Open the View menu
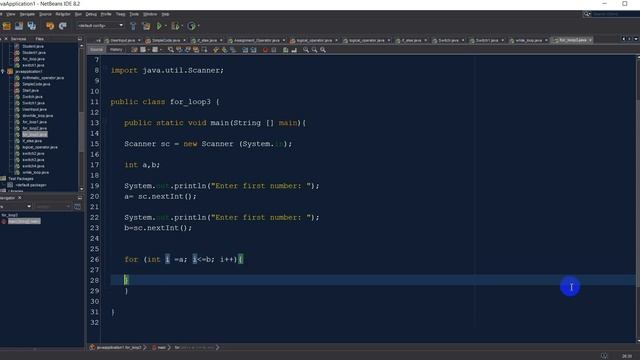 (11, 14)
